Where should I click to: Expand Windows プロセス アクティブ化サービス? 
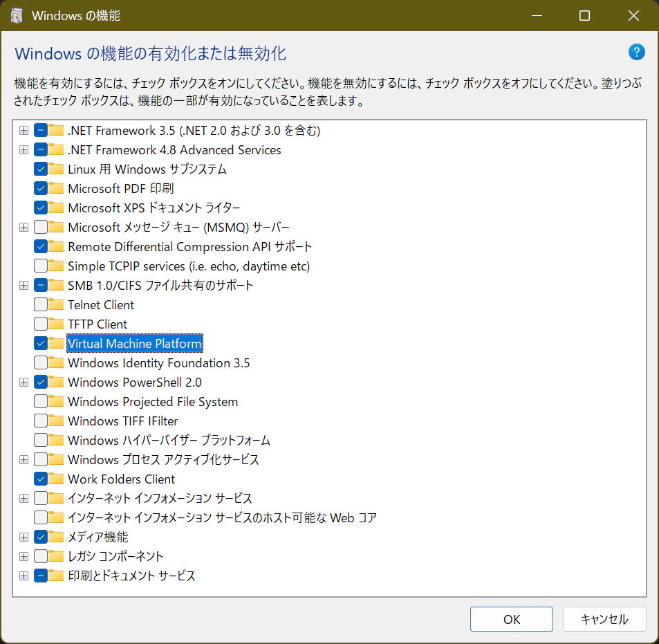[x=24, y=459]
